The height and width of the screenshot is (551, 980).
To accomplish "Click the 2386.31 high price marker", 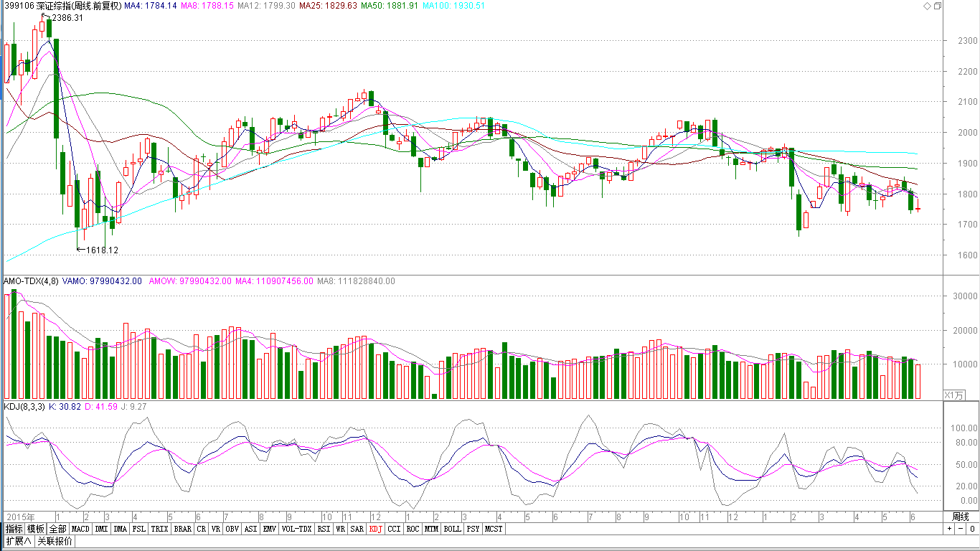I will pos(67,18).
